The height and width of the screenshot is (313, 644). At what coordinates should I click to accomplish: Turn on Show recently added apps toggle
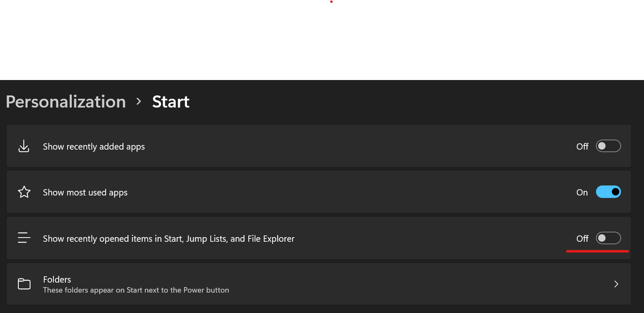(x=608, y=146)
